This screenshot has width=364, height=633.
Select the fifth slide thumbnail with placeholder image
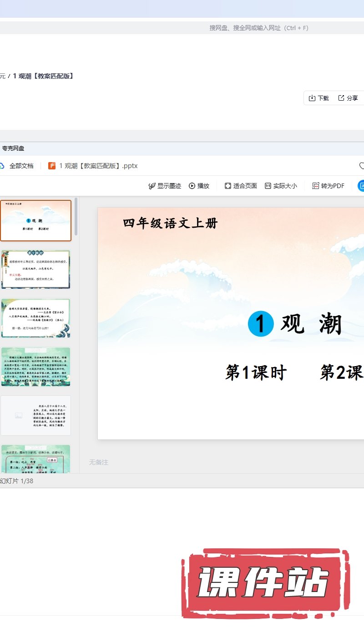click(35, 415)
